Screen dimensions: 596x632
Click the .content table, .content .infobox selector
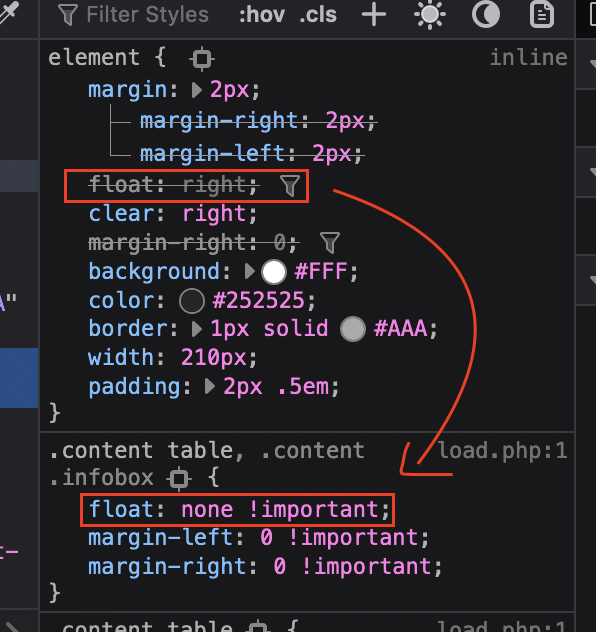(207, 464)
